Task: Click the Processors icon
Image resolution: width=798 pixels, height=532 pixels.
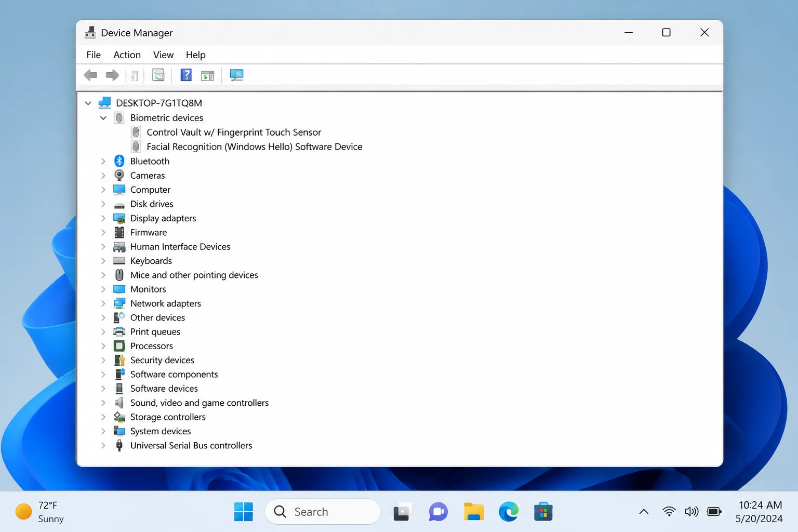Action: (119, 346)
